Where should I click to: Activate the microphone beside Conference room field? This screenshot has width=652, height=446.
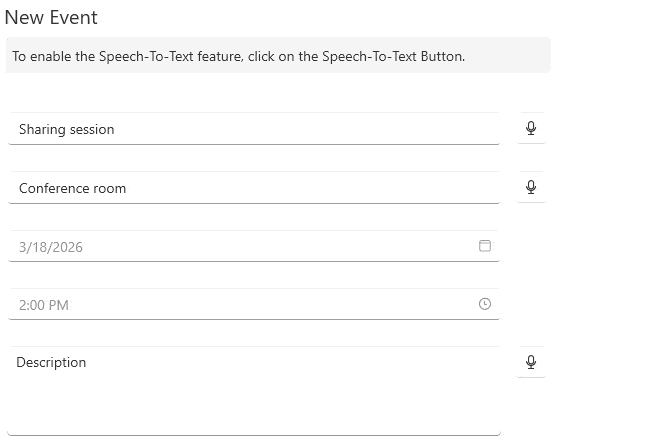tap(531, 187)
